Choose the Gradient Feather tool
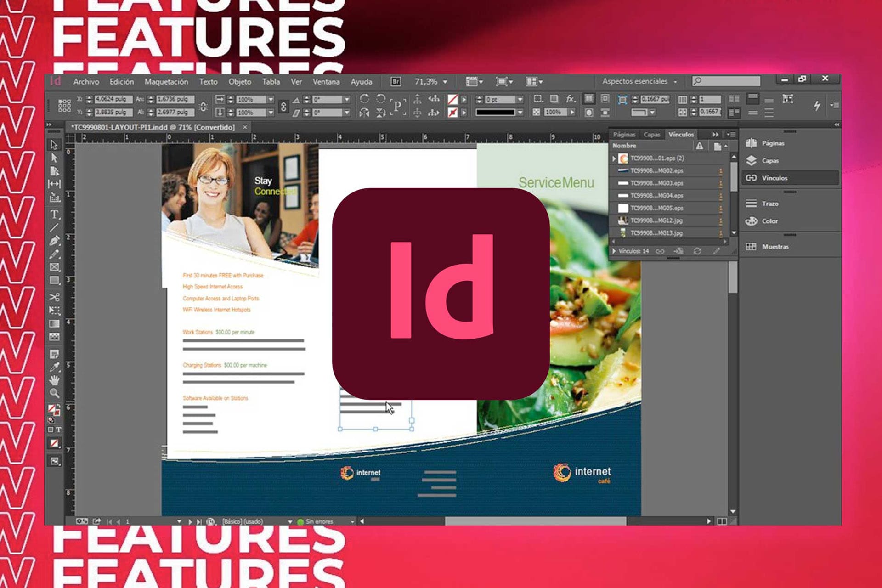 point(54,337)
